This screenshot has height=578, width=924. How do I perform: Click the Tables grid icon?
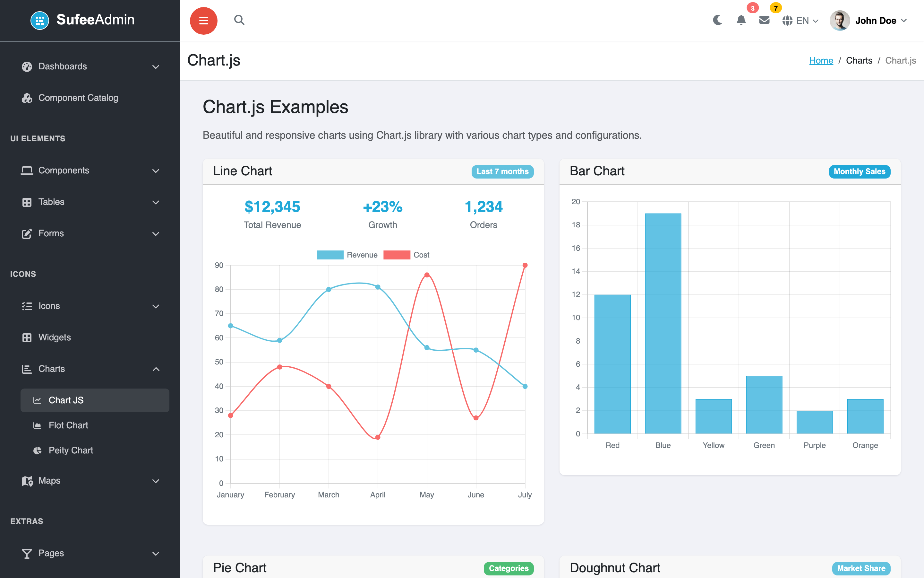(x=27, y=202)
